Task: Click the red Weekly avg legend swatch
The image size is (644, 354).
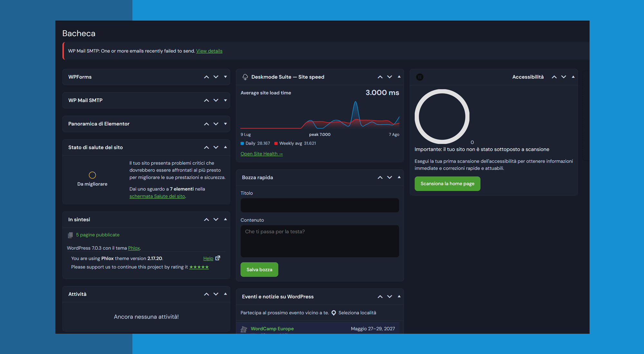Action: (276, 144)
